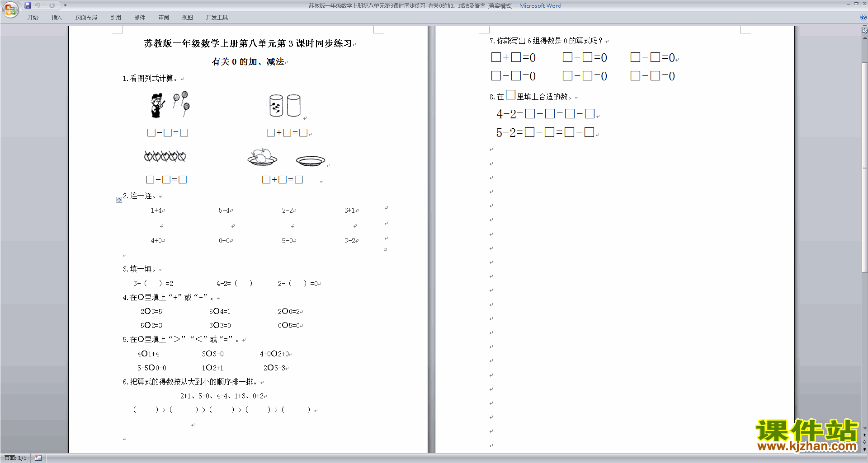Image resolution: width=868 pixels, height=463 pixels.
Task: Click the Select Browse Object round button
Action: click(865, 442)
